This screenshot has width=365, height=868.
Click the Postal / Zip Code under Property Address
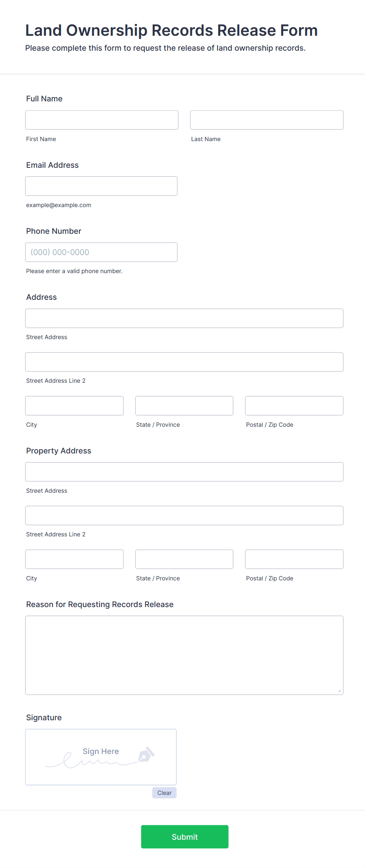click(x=294, y=559)
